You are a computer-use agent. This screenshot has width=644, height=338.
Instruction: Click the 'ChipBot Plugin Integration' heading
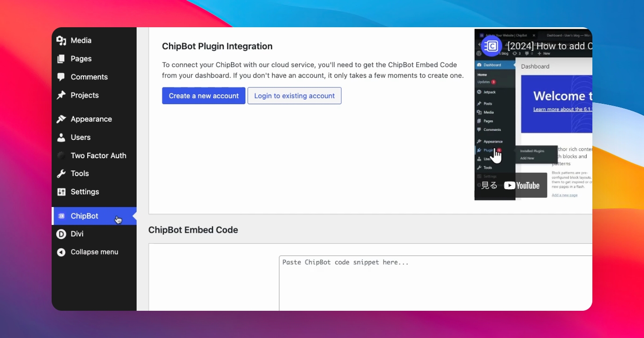[x=217, y=46]
